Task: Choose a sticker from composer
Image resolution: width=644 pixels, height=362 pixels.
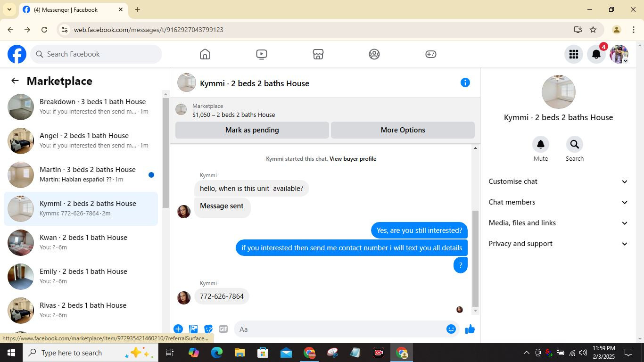Action: [208, 329]
